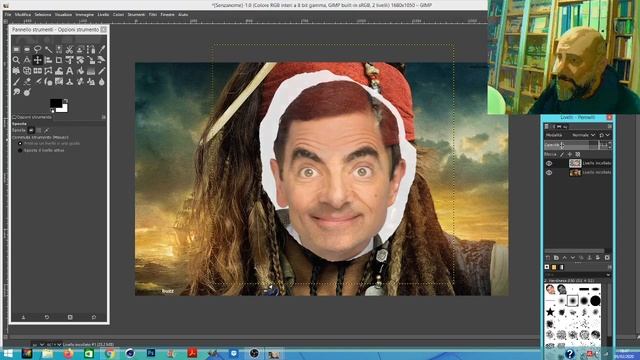Select the Zoom magnifier tool
Viewport: 640px width, 360px height.
point(16,60)
